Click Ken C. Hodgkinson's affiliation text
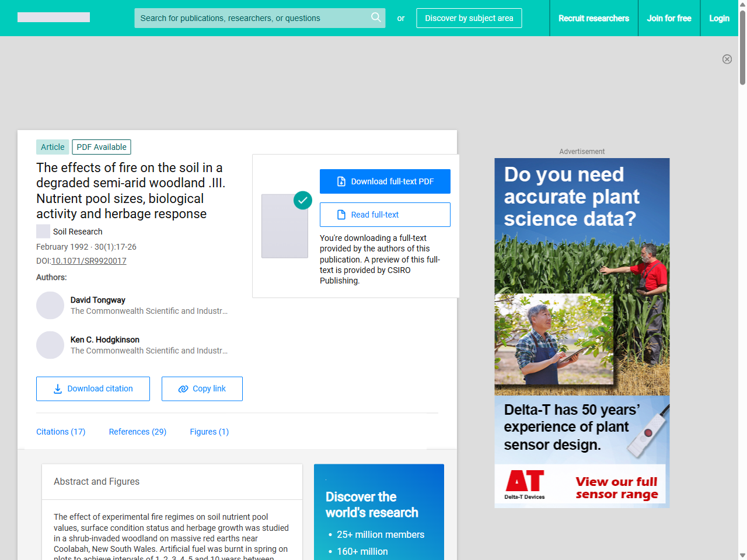 coord(149,351)
